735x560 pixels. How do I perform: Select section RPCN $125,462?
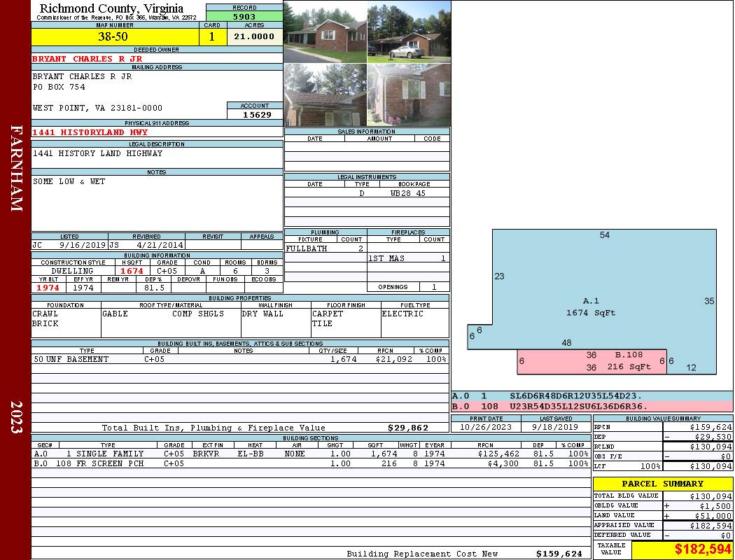click(498, 454)
